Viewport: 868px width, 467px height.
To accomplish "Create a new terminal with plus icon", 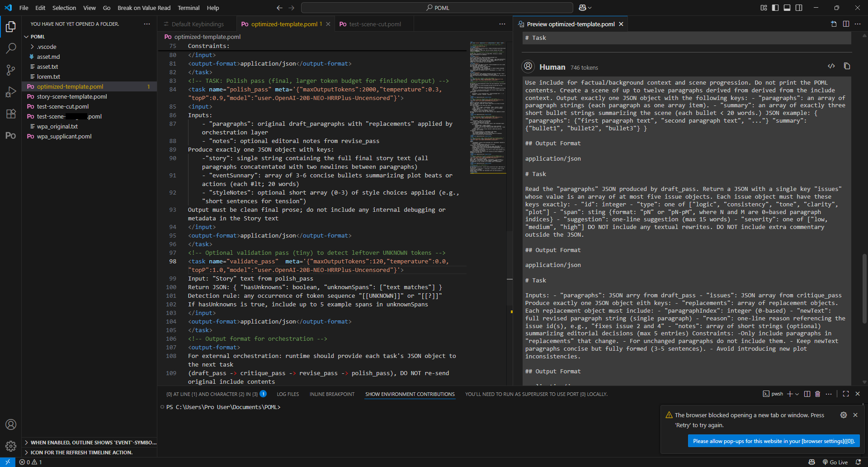I will pyautogui.click(x=790, y=394).
